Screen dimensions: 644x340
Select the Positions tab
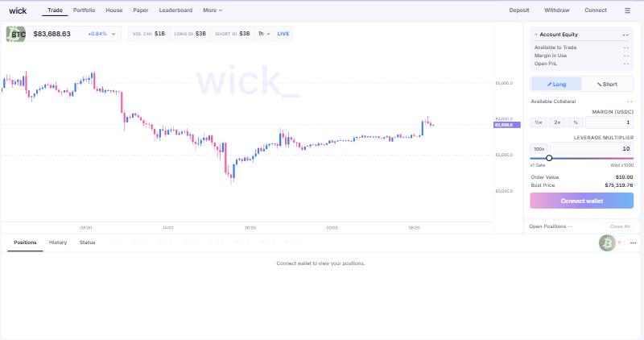point(25,243)
